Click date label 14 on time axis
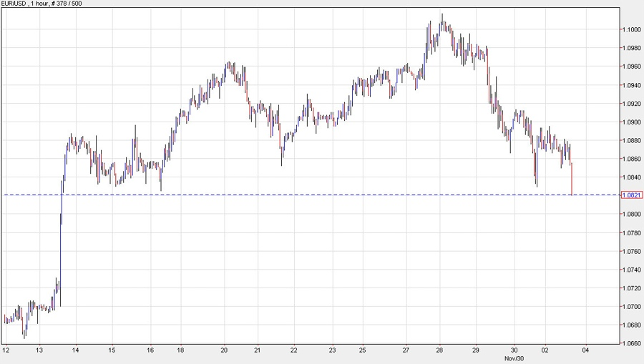The image size is (644, 364). pyautogui.click(x=75, y=350)
